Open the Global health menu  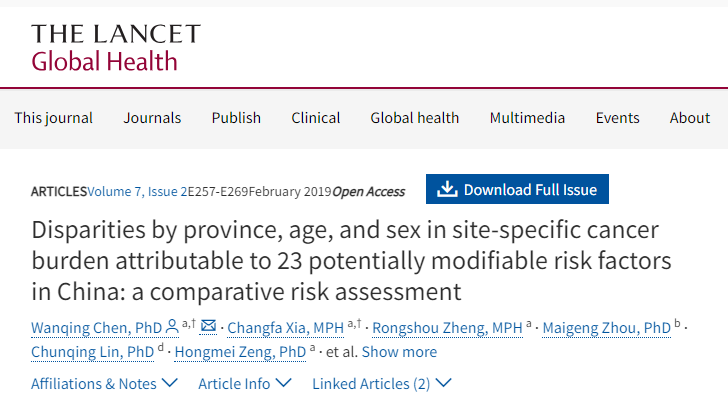click(415, 118)
